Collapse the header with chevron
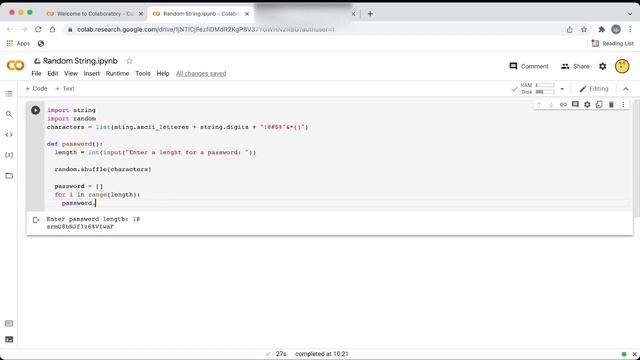The width and height of the screenshot is (640, 360). [x=626, y=89]
